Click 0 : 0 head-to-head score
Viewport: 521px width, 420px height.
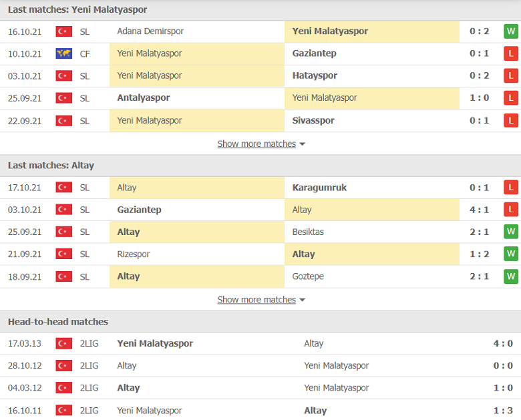click(x=503, y=365)
